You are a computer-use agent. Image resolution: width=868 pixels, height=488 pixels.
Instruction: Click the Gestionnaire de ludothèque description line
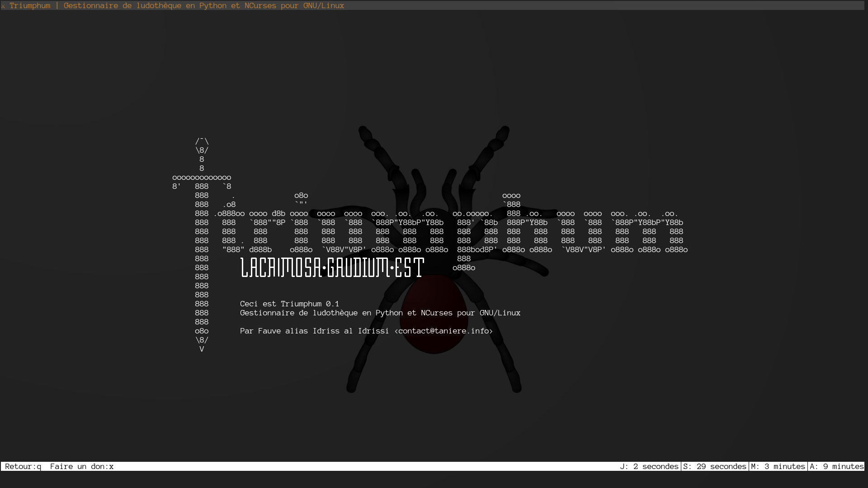(380, 313)
